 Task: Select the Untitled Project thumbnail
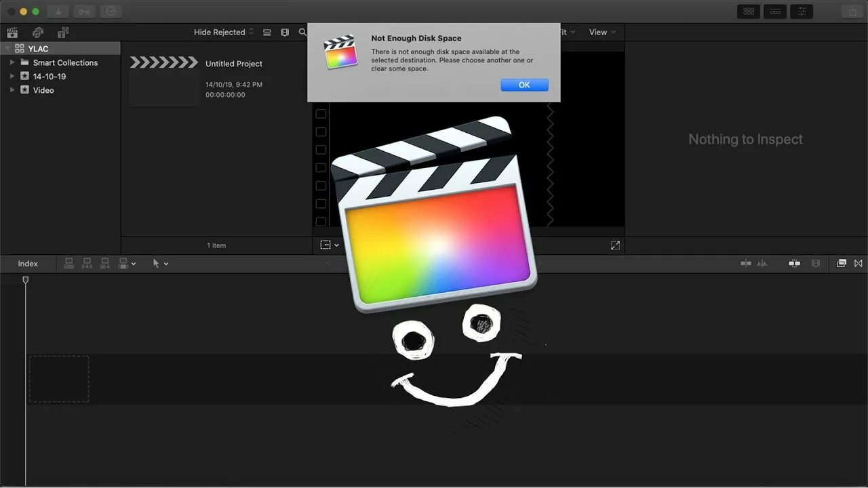tap(163, 81)
